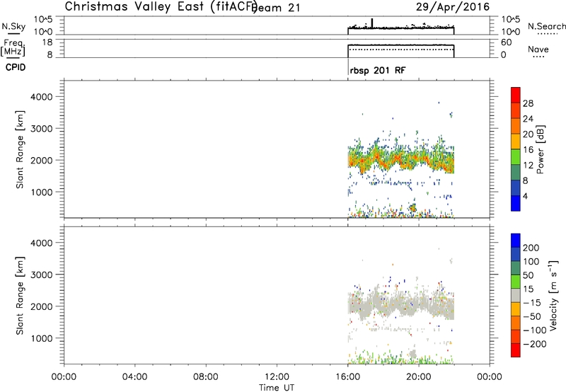
Task: Click the power color bar's '16' label
Action: 528,149
